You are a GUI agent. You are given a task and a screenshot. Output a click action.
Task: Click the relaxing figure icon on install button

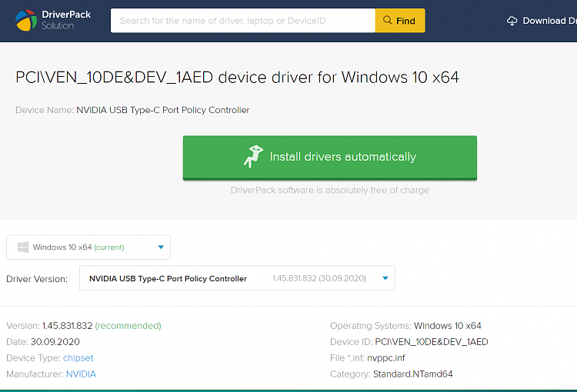pos(253,156)
